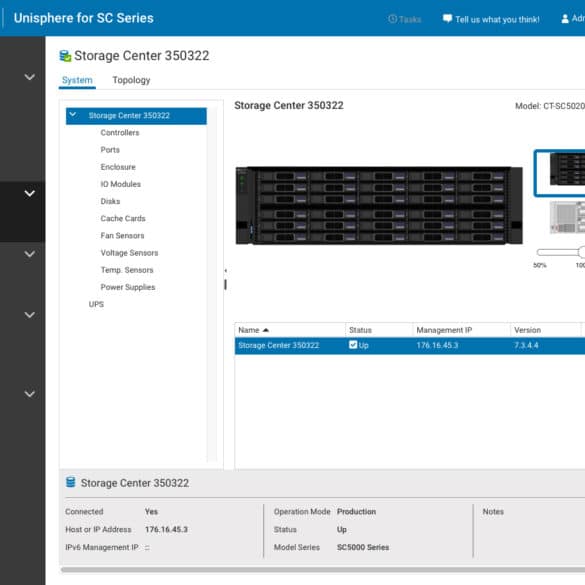585x585 pixels.
Task: Click the horizontal scrollbar at bottom
Action: pyautogui.click(x=323, y=569)
